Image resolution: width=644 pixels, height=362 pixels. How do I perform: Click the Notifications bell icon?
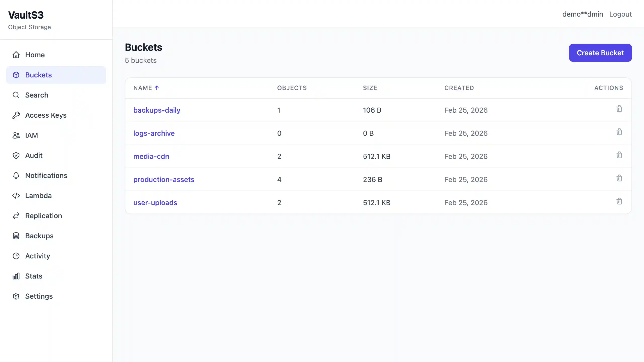(x=16, y=175)
